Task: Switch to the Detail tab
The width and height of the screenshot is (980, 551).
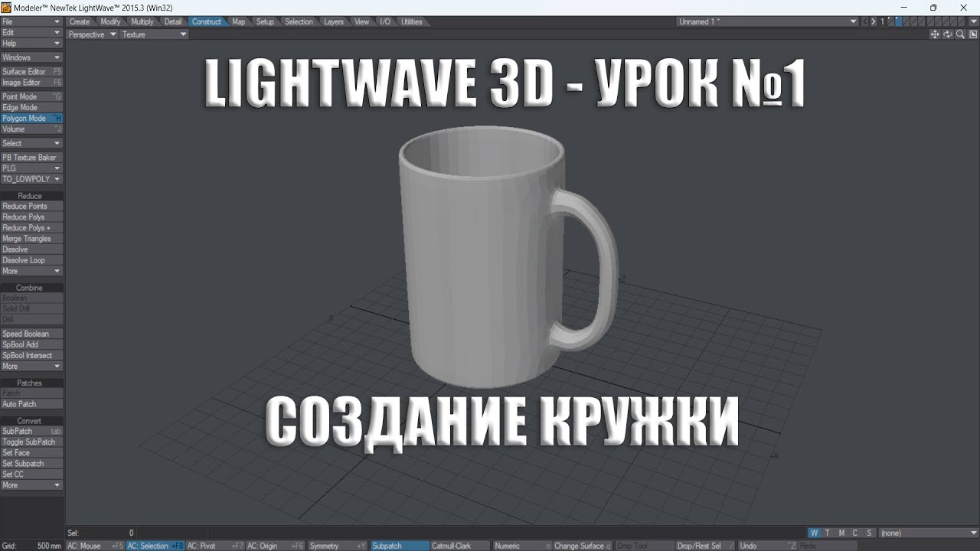Action: tap(173, 21)
